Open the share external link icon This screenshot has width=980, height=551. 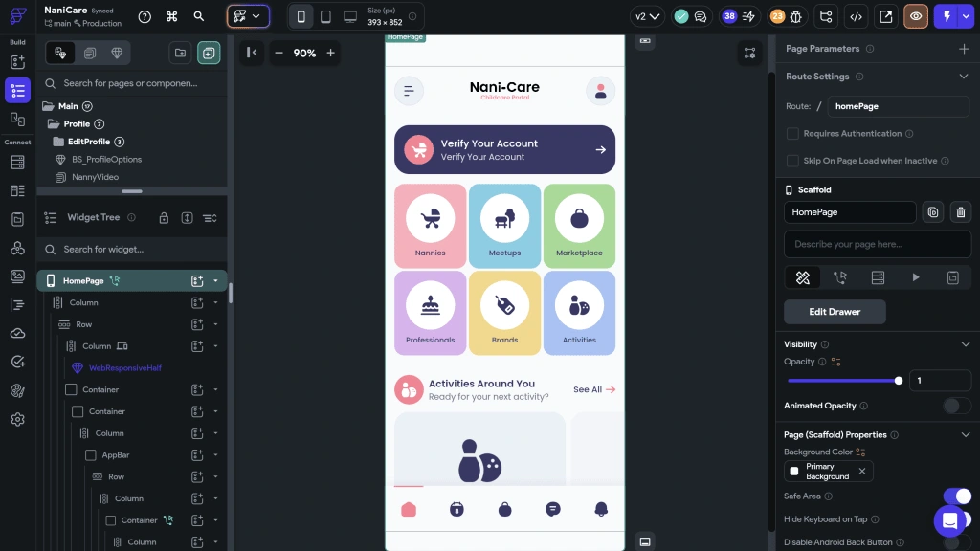coord(886,17)
